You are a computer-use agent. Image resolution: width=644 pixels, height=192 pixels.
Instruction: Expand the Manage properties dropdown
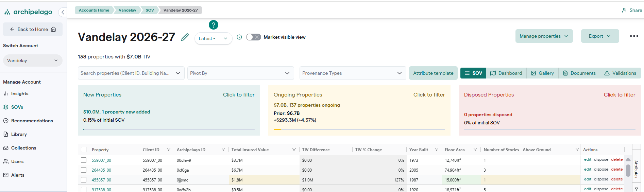[x=544, y=36]
